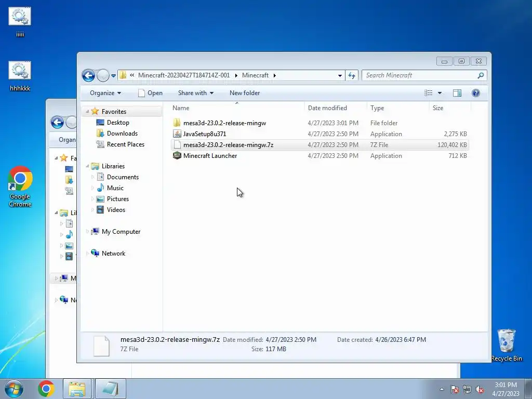This screenshot has width=532, height=399.
Task: Click the network tray icon
Action: pyautogui.click(x=467, y=389)
